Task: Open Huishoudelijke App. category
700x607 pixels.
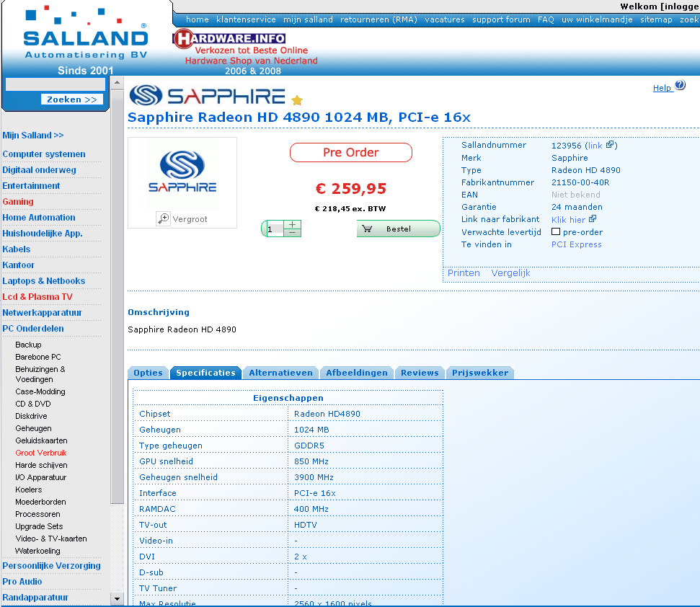Action: click(43, 234)
